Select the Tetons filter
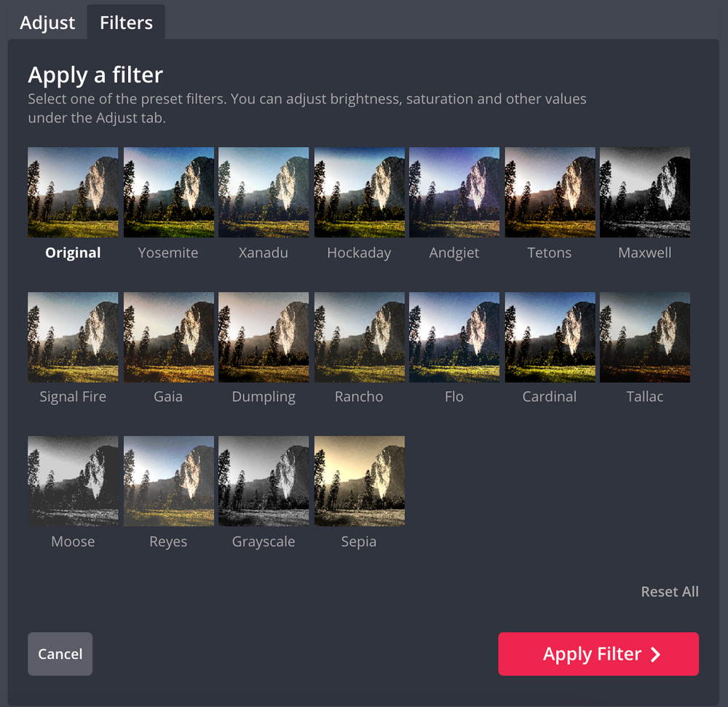728x707 pixels. point(550,191)
